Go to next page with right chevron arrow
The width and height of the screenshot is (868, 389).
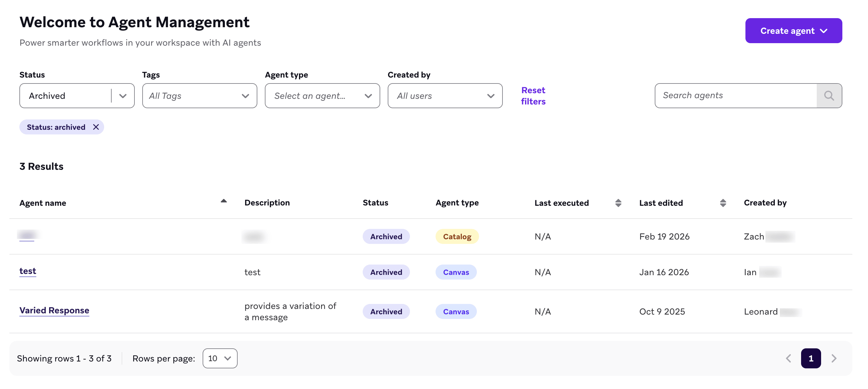(834, 358)
